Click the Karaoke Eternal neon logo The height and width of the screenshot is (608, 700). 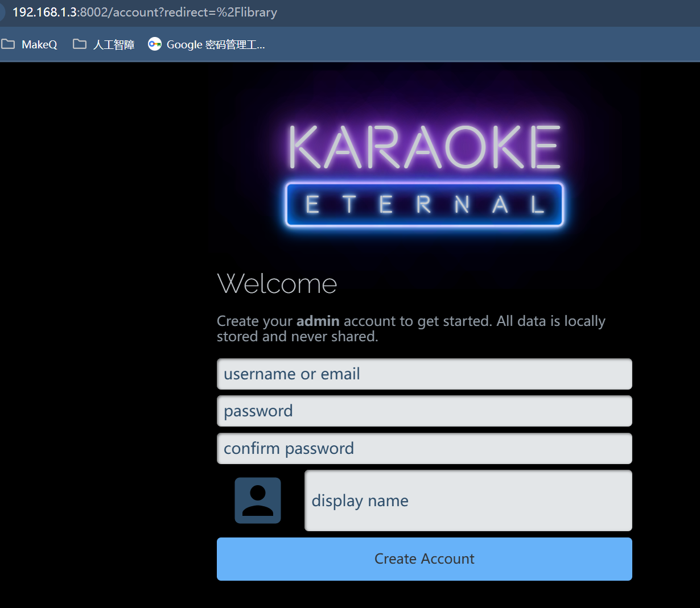pos(425,171)
